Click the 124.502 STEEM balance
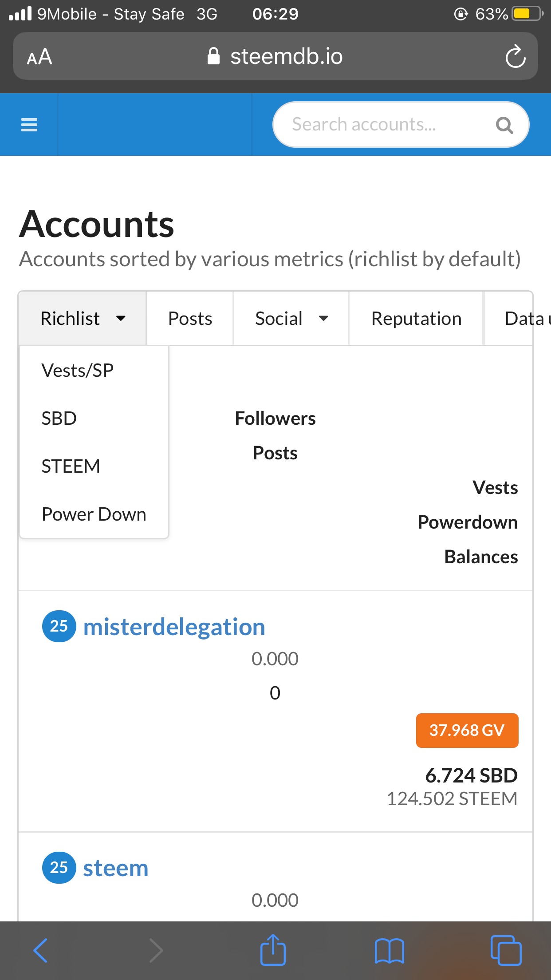 [x=452, y=798]
